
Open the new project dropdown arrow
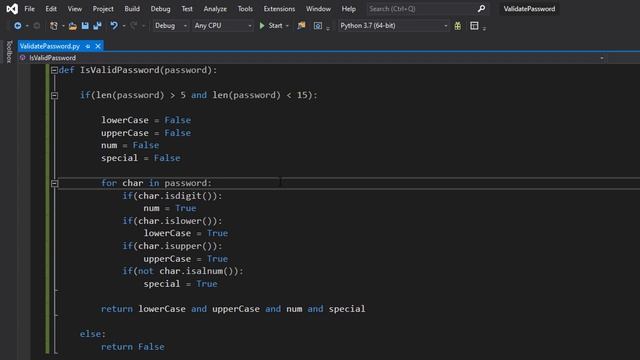63,26
